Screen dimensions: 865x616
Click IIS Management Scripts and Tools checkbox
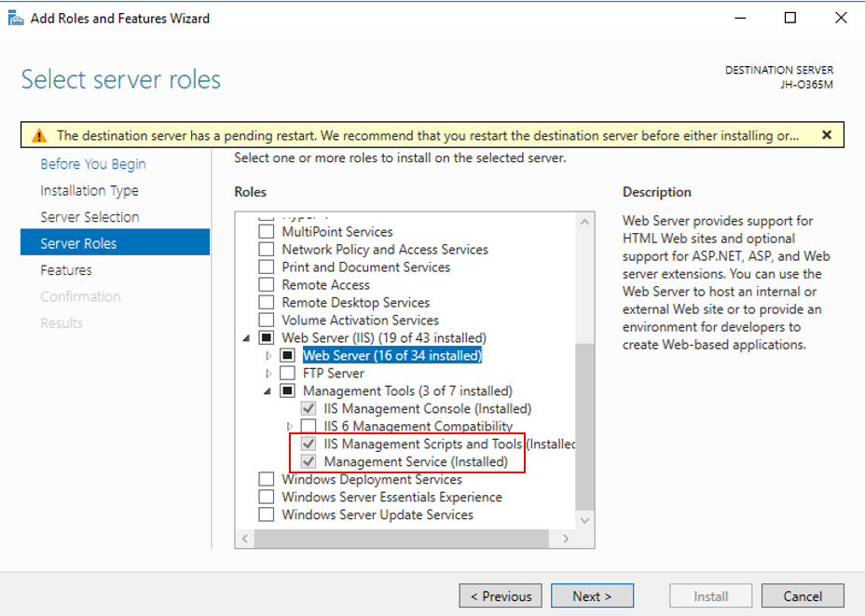point(309,444)
